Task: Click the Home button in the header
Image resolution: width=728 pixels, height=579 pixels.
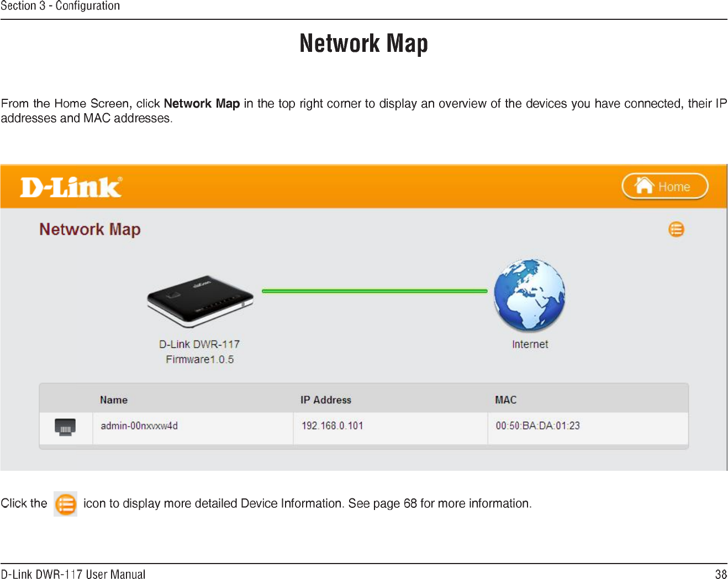Action: point(664,187)
